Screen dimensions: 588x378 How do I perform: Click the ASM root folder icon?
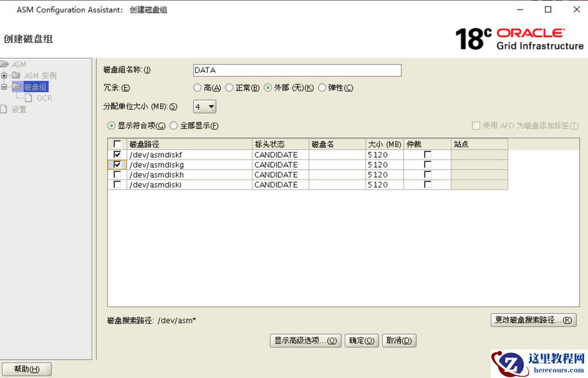pos(5,65)
